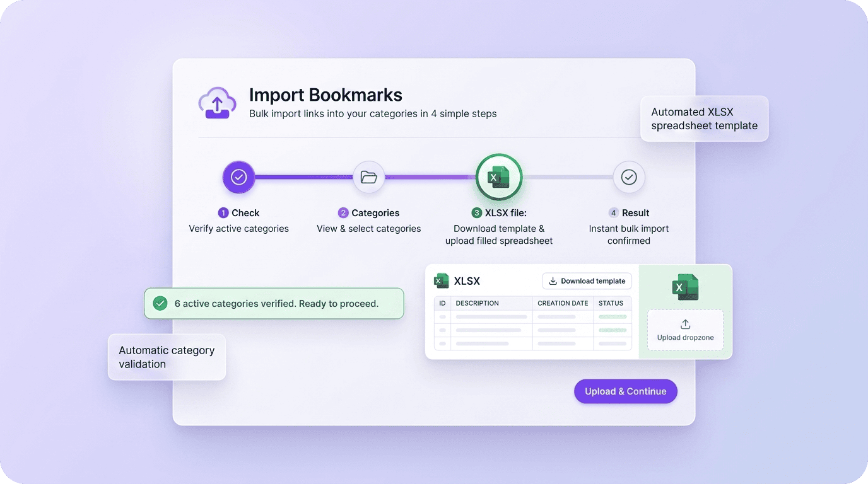Click the cloud upload icon beside Import Bookmarks
This screenshot has width=868, height=484.
pos(217,103)
